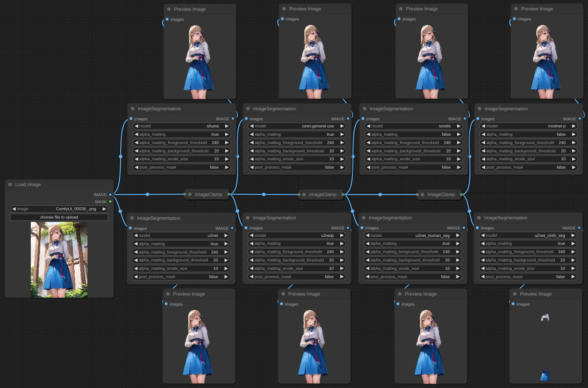Click choose file to upload button
The width and height of the screenshot is (588, 388).
pos(59,217)
